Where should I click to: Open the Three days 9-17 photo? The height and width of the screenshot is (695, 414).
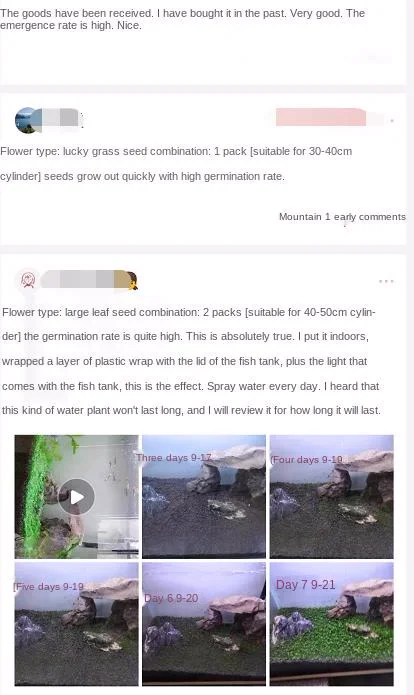pyautogui.click(x=204, y=496)
